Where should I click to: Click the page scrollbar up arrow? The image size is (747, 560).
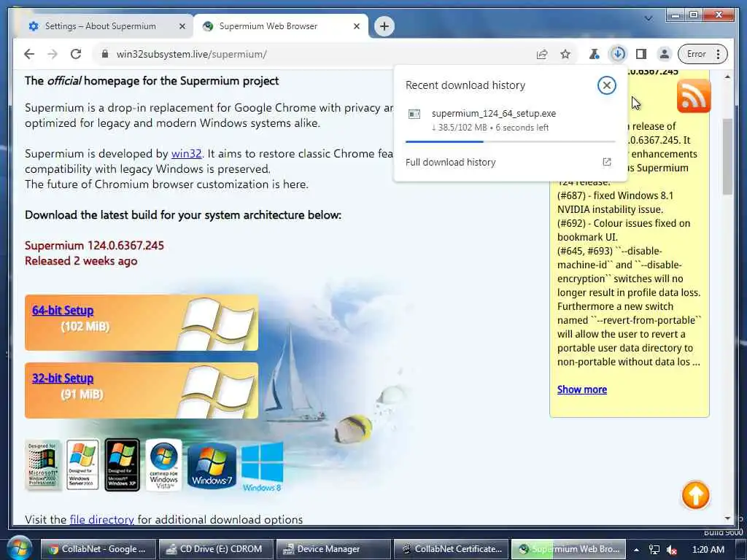tap(727, 77)
